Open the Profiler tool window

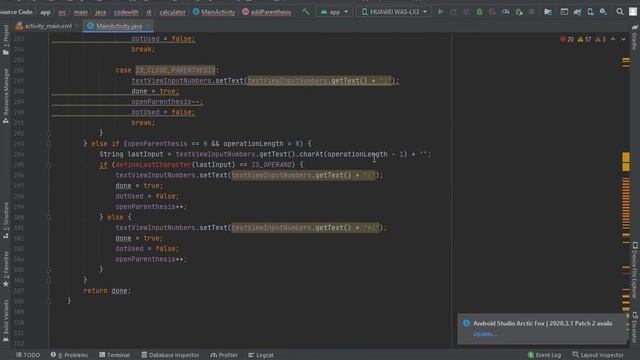click(224, 355)
